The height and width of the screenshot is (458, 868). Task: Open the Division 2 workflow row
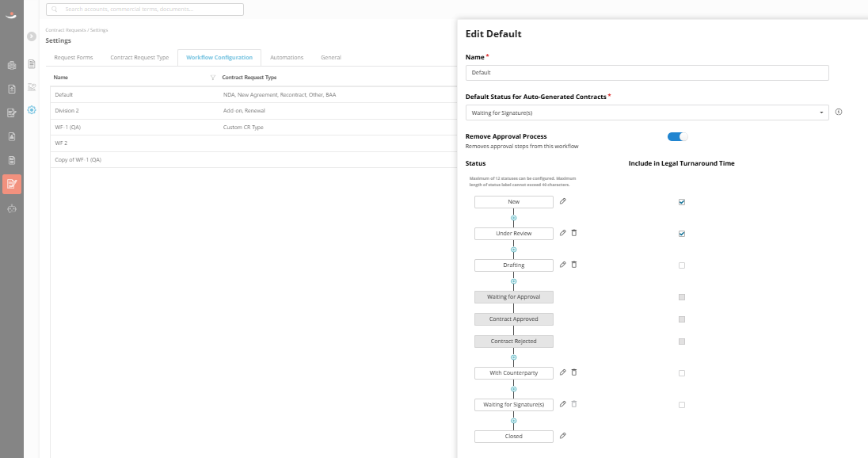(253, 111)
